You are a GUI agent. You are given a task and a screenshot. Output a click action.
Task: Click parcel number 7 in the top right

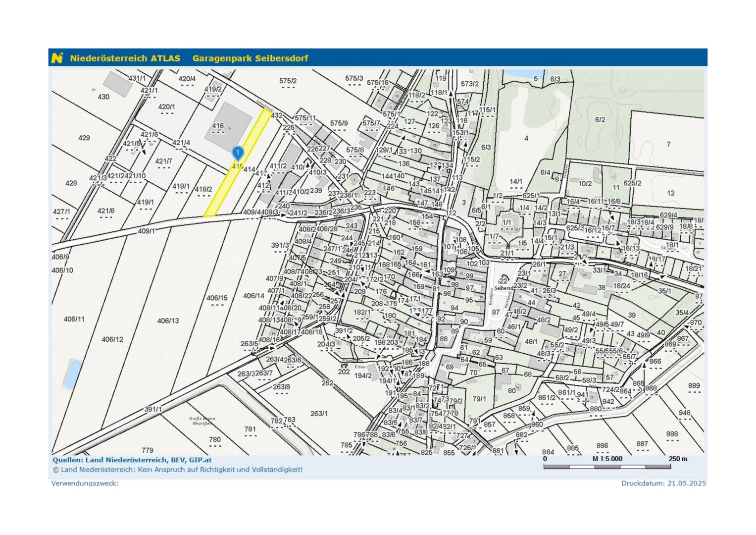pyautogui.click(x=668, y=144)
